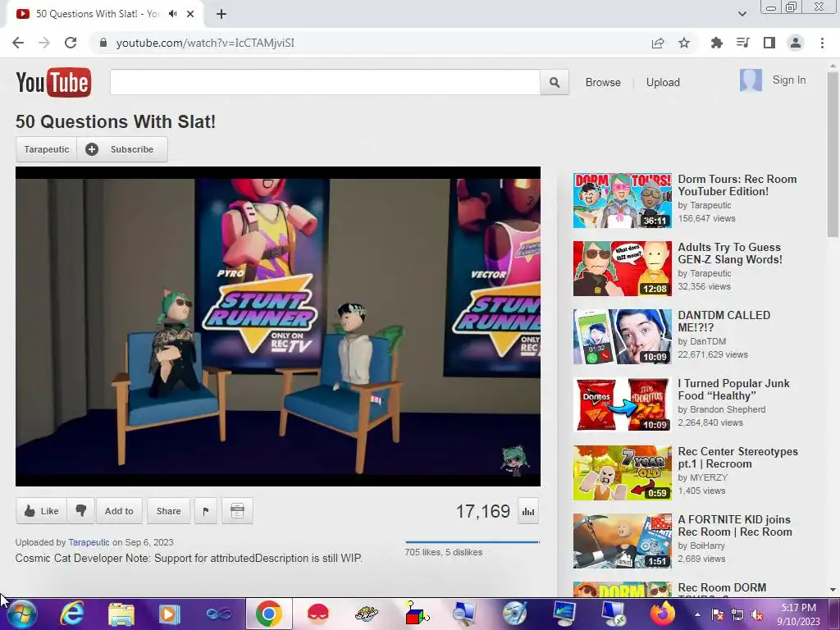Open the Browse menu link
The width and height of the screenshot is (840, 630).
coord(603,83)
